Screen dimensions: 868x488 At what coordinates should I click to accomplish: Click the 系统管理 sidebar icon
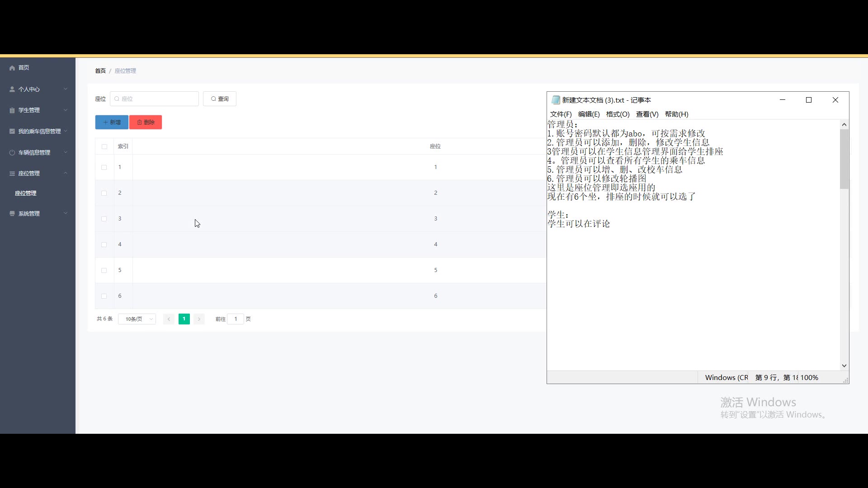[x=12, y=214]
